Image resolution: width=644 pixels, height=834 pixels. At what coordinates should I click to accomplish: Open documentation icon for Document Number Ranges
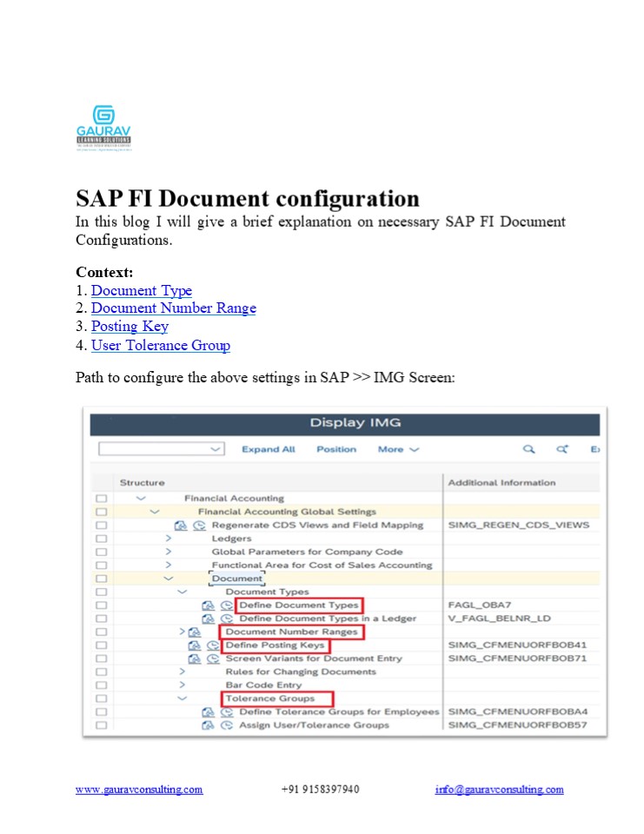click(195, 632)
